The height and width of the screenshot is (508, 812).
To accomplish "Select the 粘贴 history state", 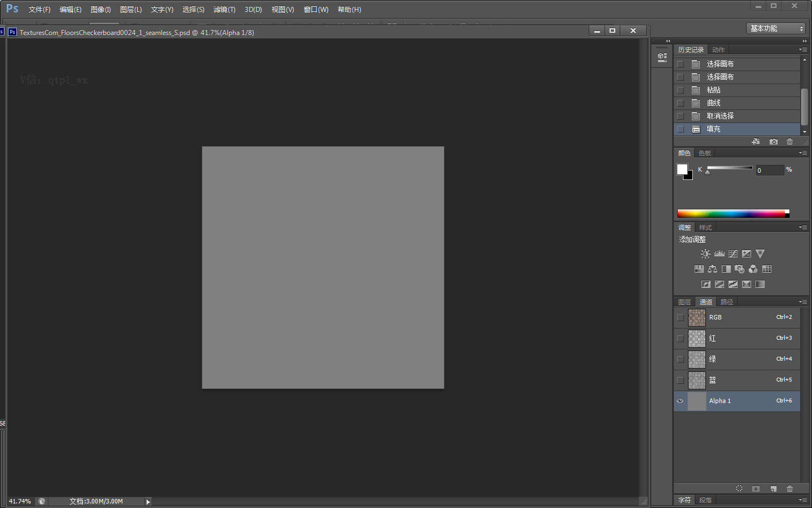I will [x=737, y=90].
